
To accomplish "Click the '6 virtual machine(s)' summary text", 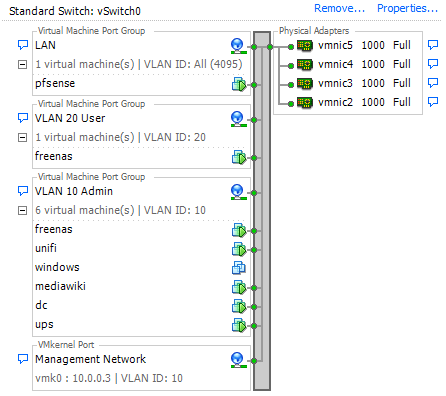I will [x=85, y=210].
